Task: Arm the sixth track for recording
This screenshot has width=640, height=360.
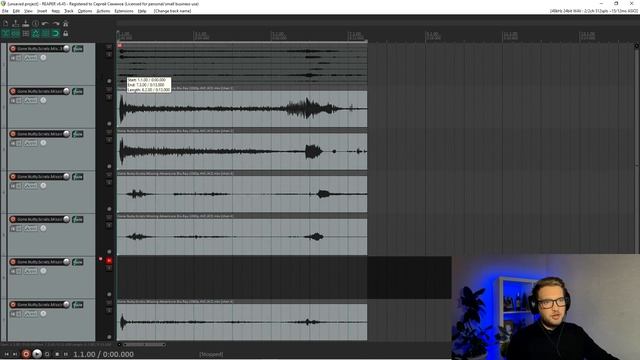Action: [x=13, y=262]
